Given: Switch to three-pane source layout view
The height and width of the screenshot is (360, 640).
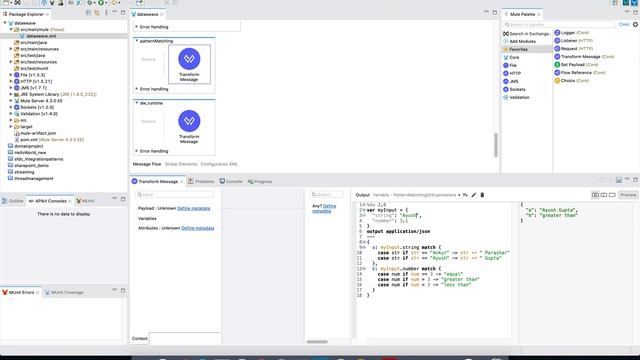Looking at the screenshot, I should tap(595, 195).
